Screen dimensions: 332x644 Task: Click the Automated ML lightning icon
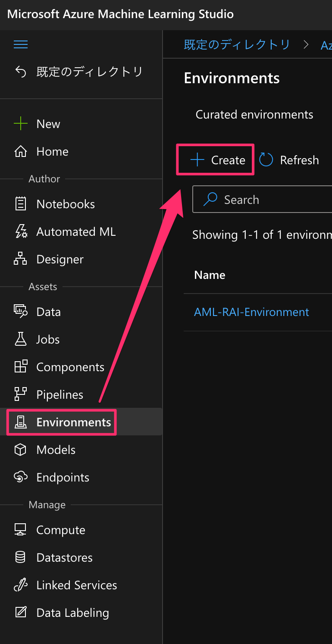tap(21, 232)
